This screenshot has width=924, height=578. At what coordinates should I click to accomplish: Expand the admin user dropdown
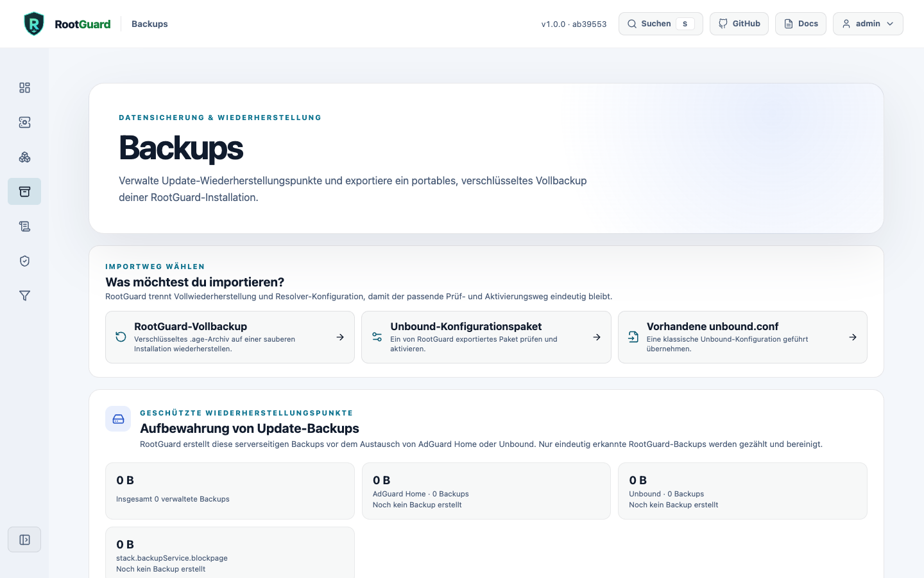pyautogui.click(x=868, y=24)
